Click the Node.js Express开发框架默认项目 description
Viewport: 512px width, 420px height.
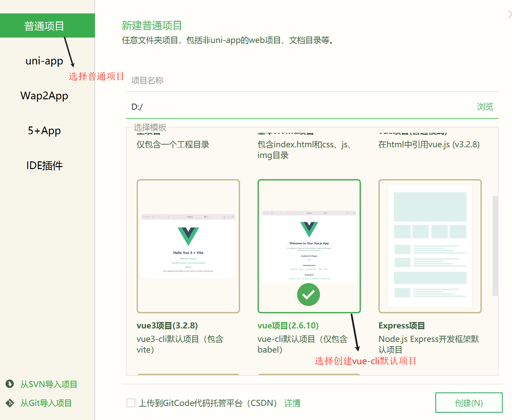pyautogui.click(x=429, y=344)
